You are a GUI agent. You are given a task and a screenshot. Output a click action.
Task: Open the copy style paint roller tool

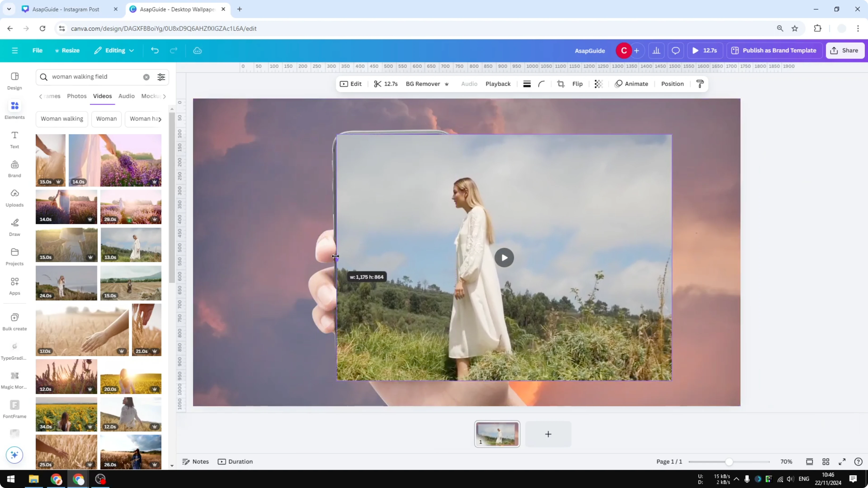[700, 84]
